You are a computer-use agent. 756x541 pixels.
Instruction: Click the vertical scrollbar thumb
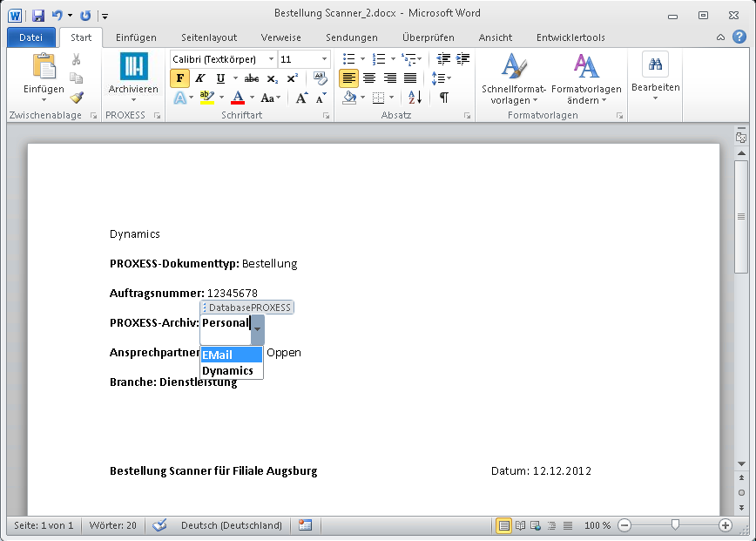coord(741,217)
